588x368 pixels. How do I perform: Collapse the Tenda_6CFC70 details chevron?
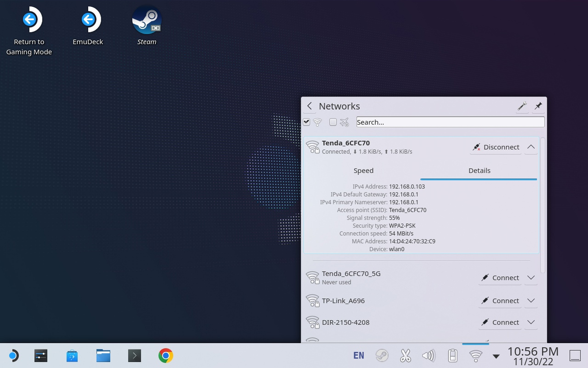point(531,147)
